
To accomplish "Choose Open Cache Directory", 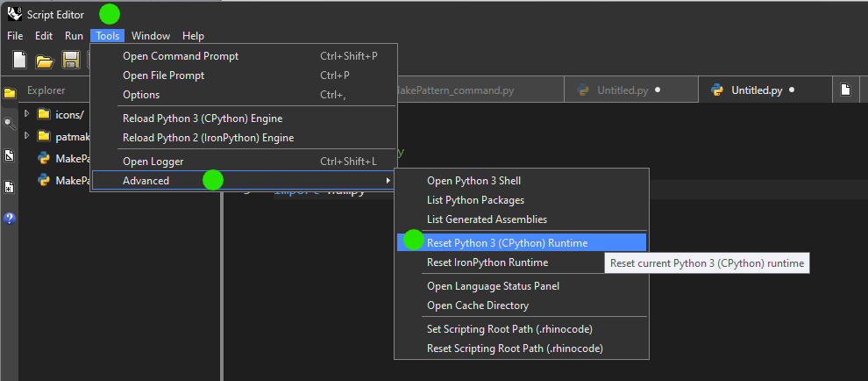I will (477, 306).
